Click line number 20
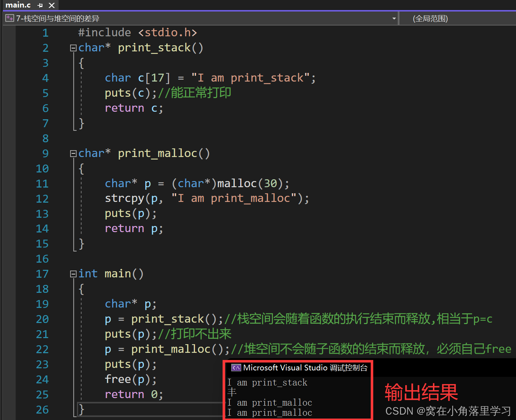The height and width of the screenshot is (420, 516). [x=42, y=319]
